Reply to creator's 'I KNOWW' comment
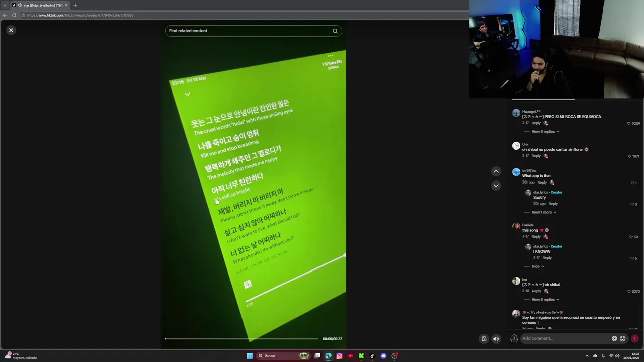644x362 pixels. click(547, 258)
